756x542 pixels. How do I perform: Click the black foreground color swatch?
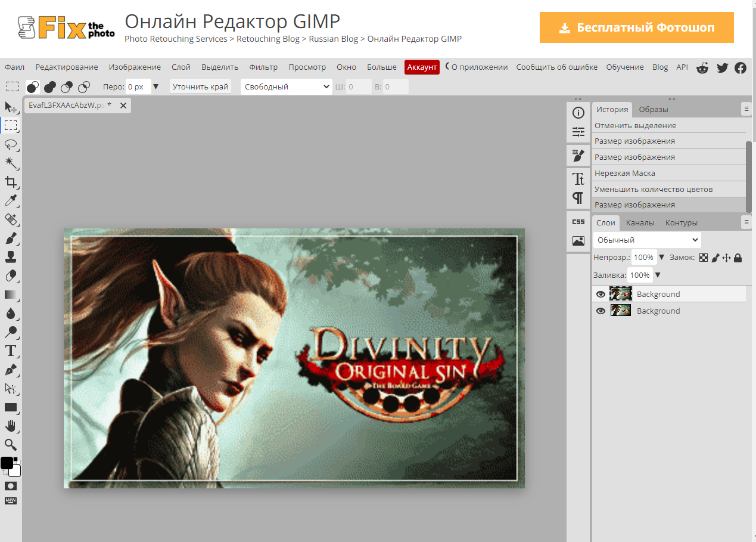click(x=7, y=463)
